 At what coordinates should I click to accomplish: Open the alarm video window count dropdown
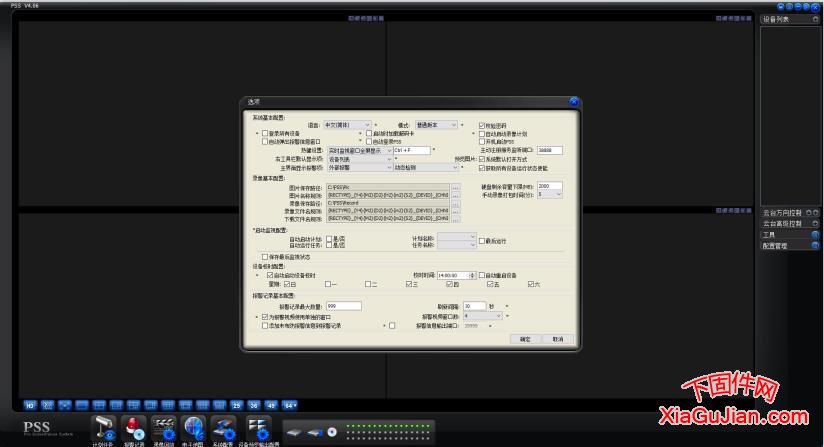click(x=482, y=316)
